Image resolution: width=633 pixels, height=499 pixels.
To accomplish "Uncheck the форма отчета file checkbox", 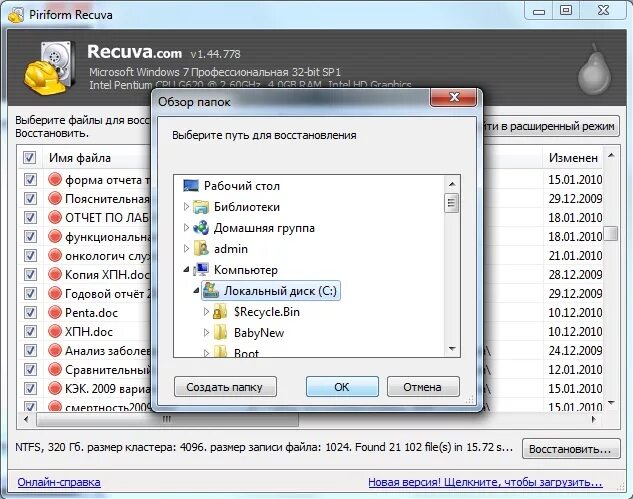I will pos(30,179).
